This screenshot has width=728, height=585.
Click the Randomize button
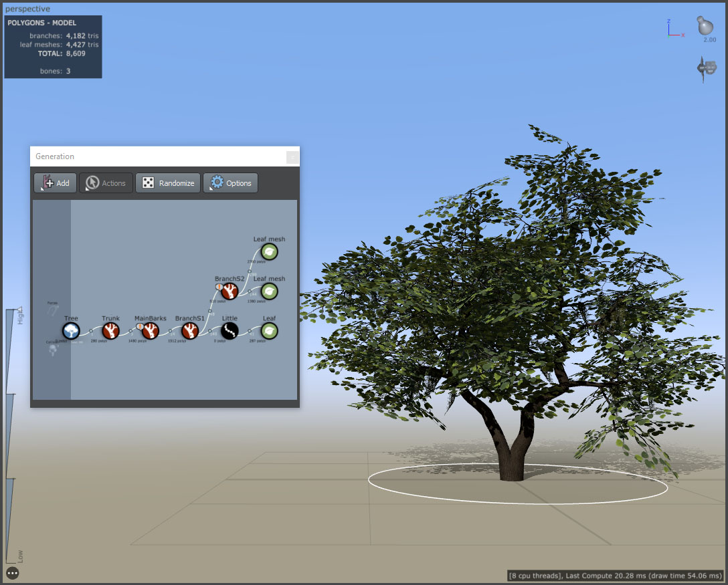pyautogui.click(x=168, y=183)
